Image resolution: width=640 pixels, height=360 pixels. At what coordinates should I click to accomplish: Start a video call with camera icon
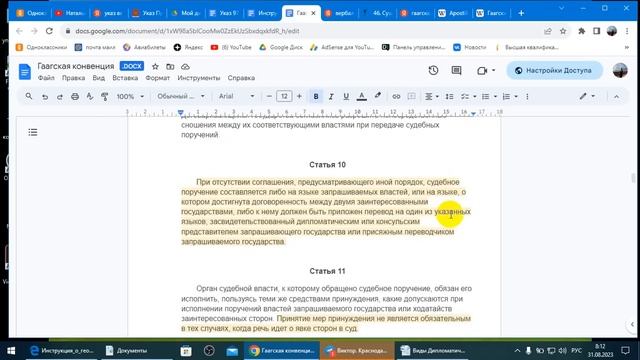tap(482, 71)
